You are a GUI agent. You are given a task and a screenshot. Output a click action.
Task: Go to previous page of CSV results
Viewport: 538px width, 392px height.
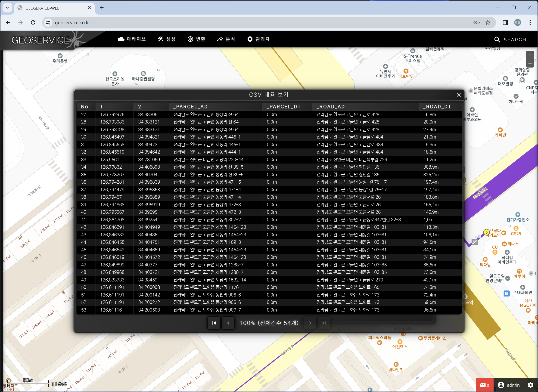point(228,323)
